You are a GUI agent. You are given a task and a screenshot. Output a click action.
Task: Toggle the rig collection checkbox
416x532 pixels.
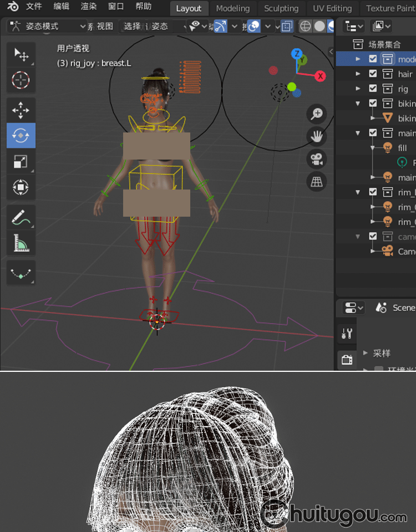click(373, 89)
